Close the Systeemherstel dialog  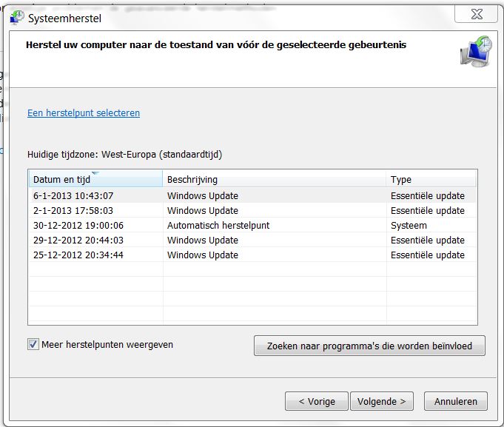[x=476, y=14]
